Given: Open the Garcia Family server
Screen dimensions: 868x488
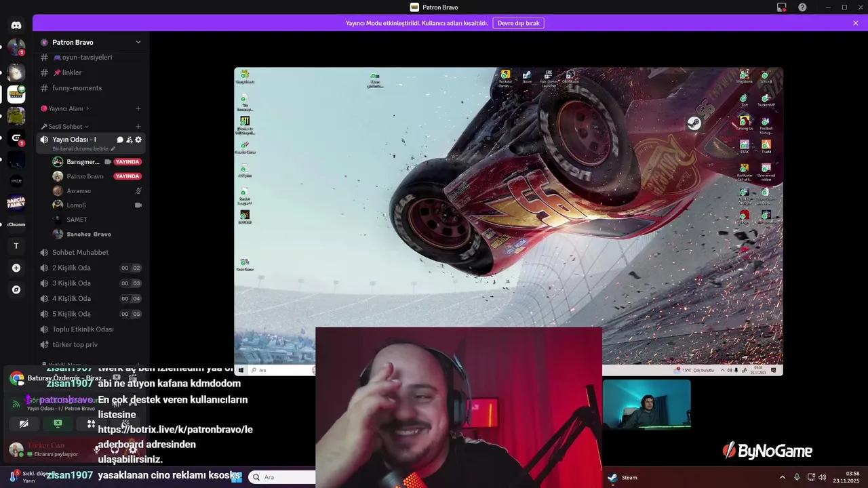Looking at the screenshot, I should tap(16, 202).
